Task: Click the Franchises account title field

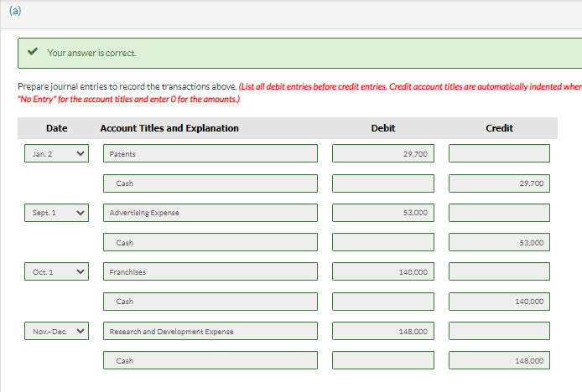Action: [x=210, y=272]
